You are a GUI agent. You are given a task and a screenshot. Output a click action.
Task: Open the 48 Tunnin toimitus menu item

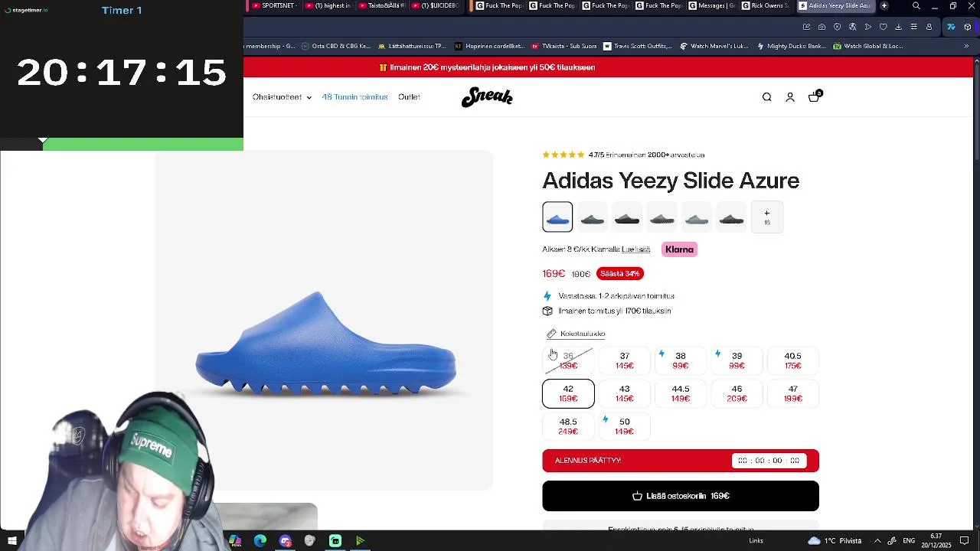click(x=354, y=97)
